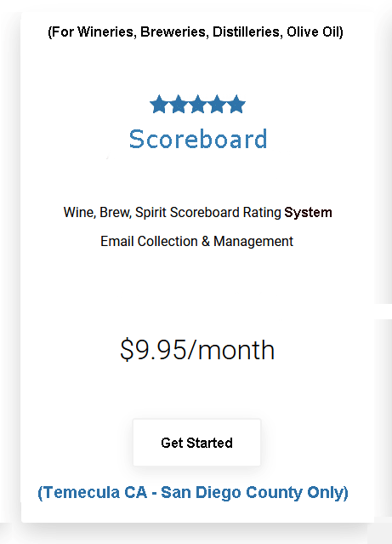The image size is (392, 544).
Task: Click the ampersand in Email Collection & Management
Action: [206, 241]
